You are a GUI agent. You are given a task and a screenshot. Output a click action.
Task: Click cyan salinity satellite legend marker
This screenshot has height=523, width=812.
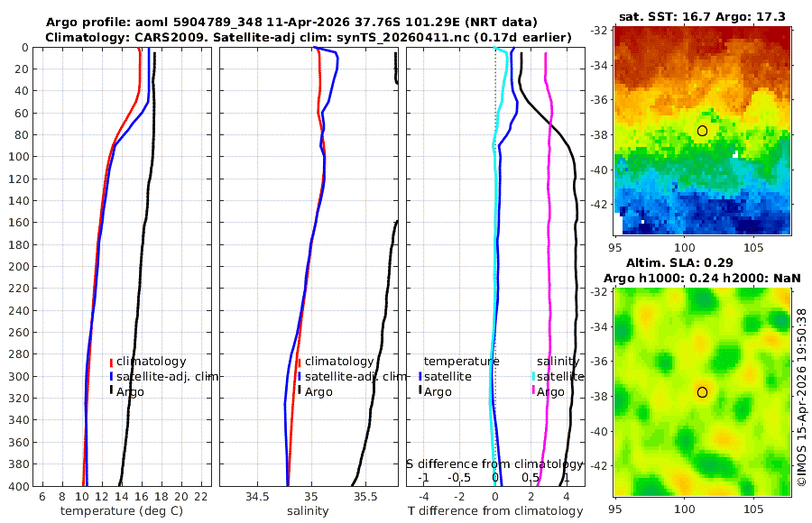[533, 376]
